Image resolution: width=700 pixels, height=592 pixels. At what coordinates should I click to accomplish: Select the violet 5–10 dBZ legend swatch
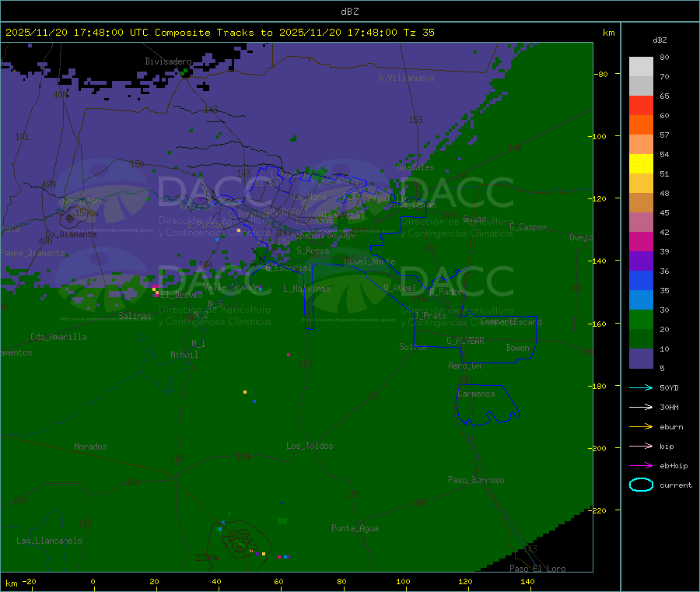click(x=641, y=359)
